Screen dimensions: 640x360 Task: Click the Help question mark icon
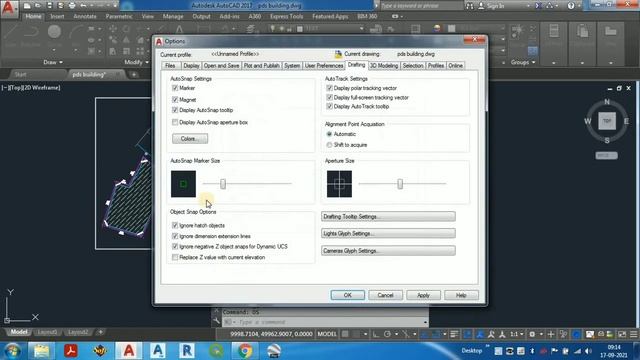coord(571,6)
